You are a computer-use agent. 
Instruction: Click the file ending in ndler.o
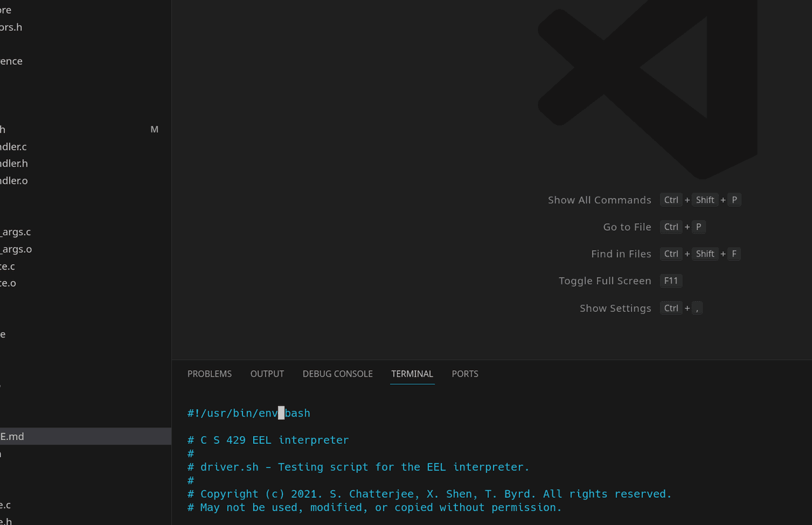point(13,181)
